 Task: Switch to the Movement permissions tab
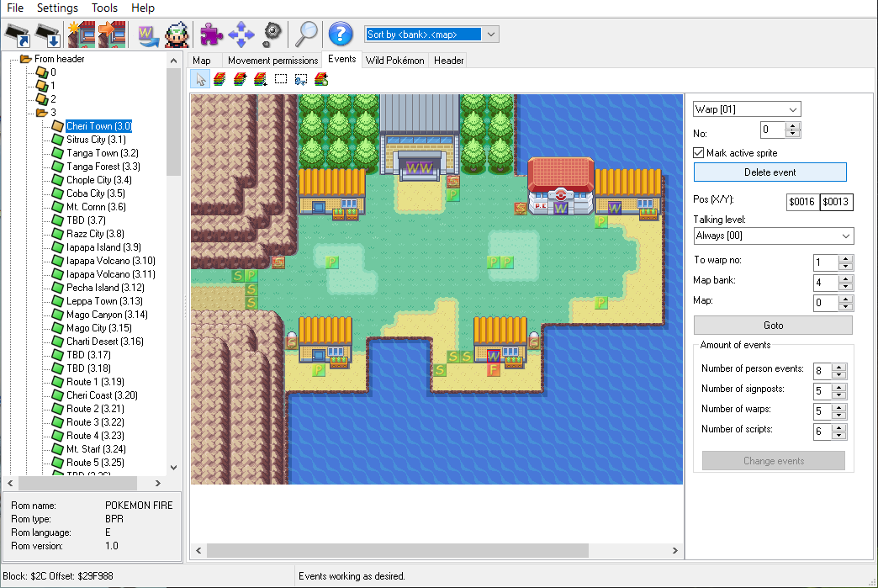(272, 61)
